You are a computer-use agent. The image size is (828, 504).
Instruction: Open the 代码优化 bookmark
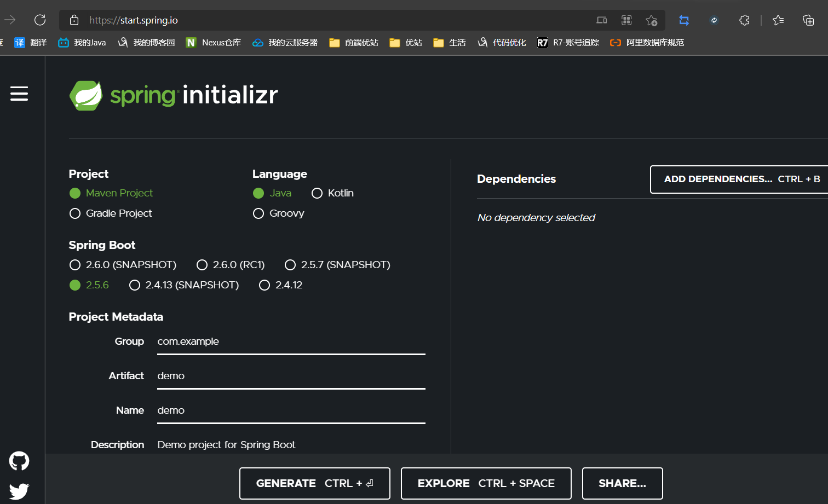pyautogui.click(x=502, y=43)
